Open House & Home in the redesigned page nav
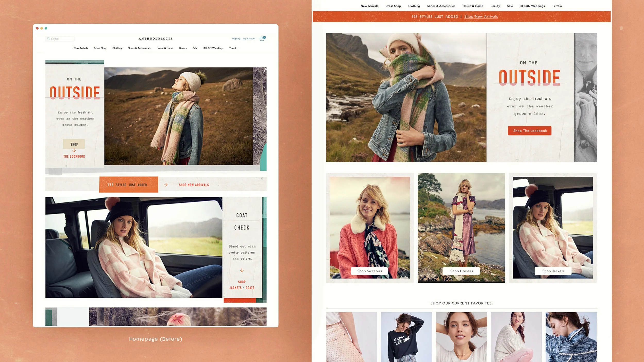The height and width of the screenshot is (362, 644). [473, 6]
